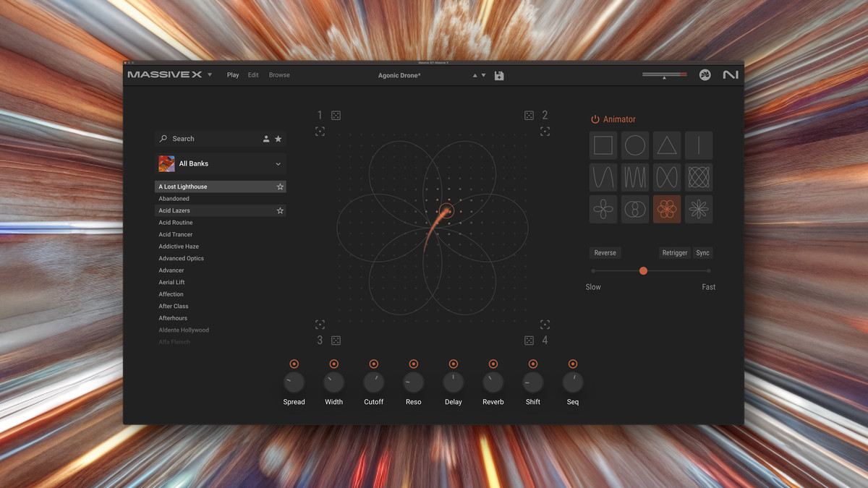Choose the sine wave animator shape
The image size is (868, 488).
click(x=603, y=177)
